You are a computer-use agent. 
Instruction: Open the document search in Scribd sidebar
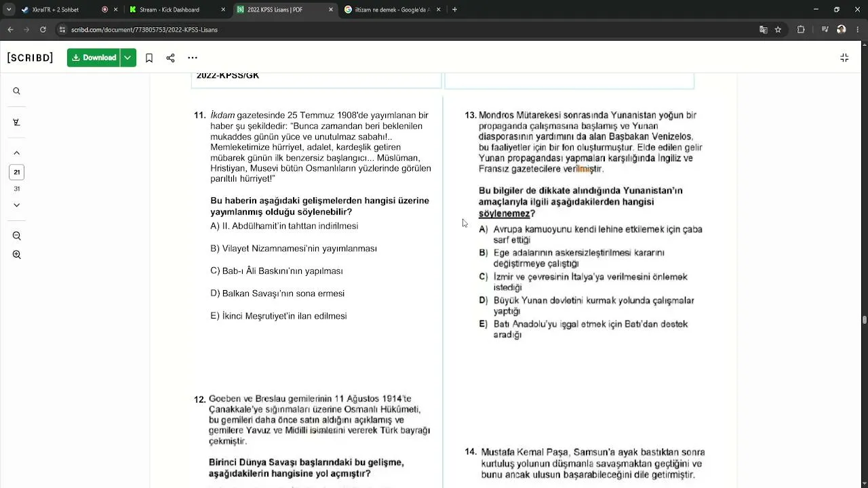(x=17, y=91)
